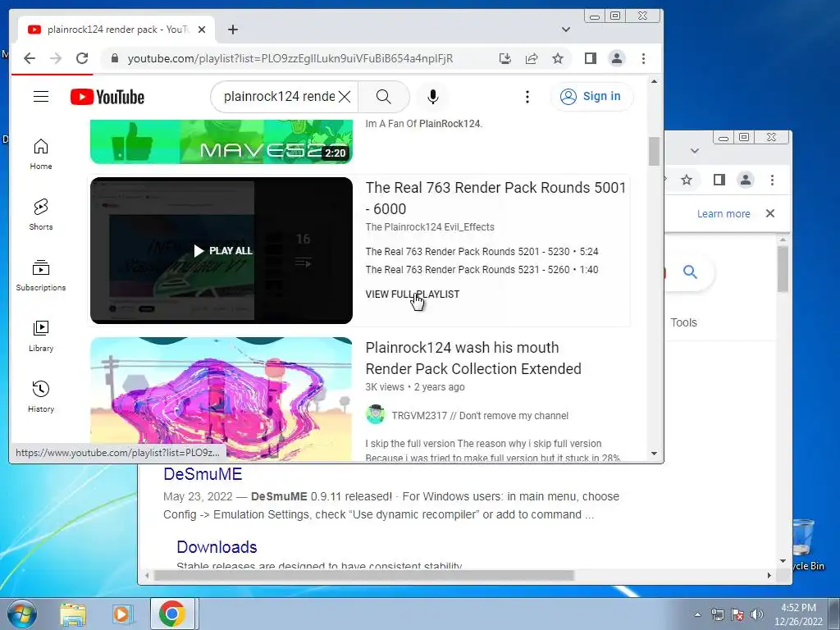Open Chrome menu in front window
The image size is (840, 630).
(643, 58)
